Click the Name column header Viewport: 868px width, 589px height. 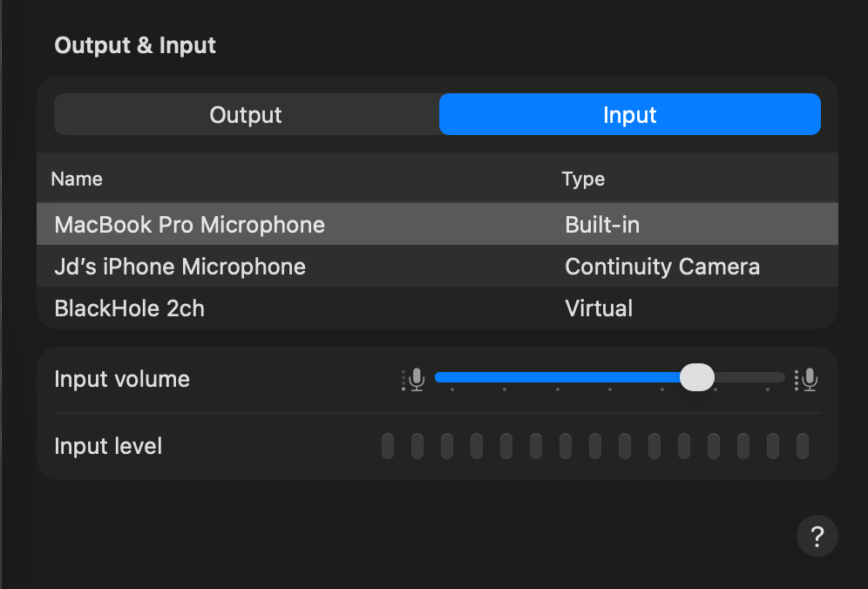pyautogui.click(x=76, y=179)
